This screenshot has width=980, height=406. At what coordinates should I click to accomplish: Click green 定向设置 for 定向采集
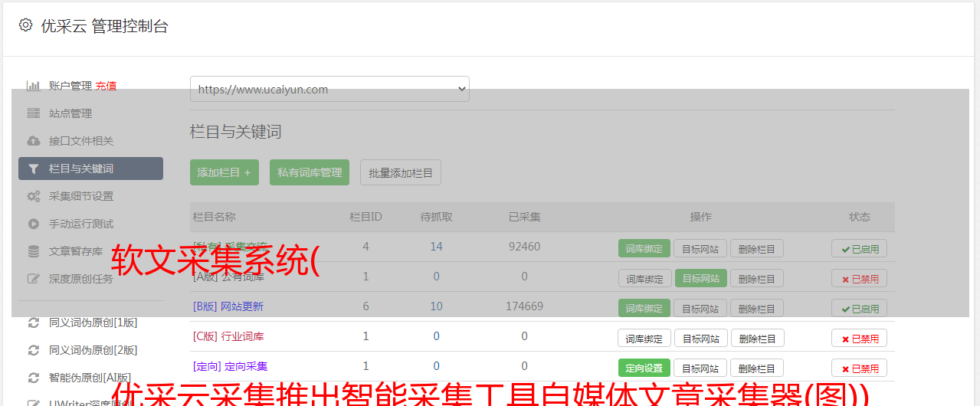pos(644,368)
